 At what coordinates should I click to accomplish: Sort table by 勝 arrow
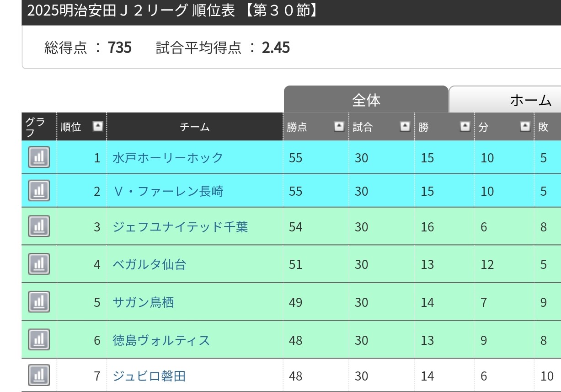point(465,127)
